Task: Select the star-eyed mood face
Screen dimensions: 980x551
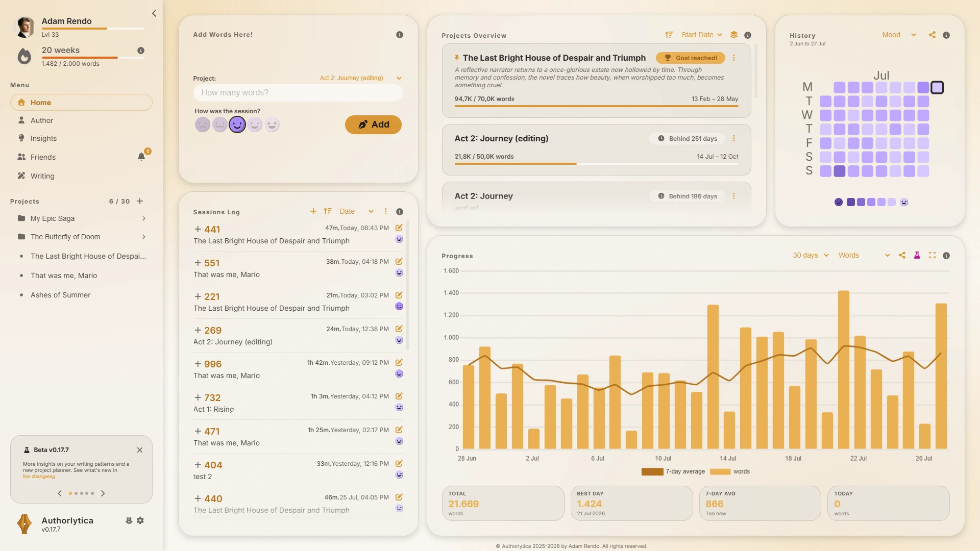Action: pos(272,124)
